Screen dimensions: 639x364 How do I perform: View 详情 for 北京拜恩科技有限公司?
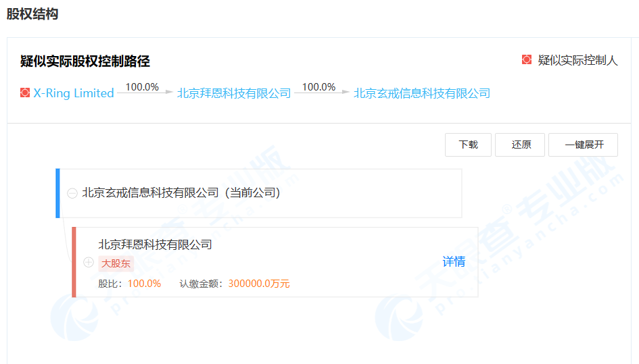coord(454,261)
